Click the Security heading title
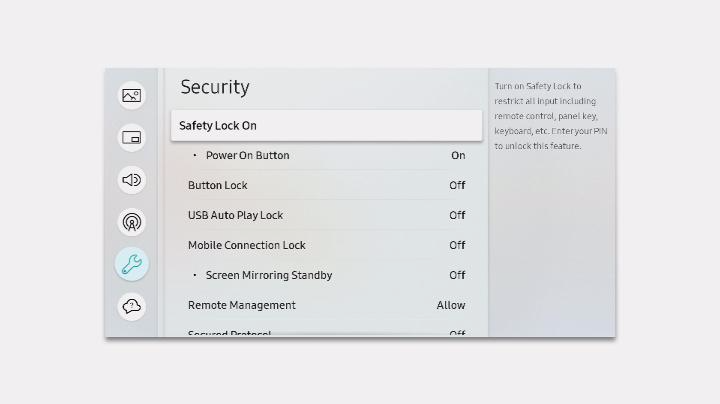This screenshot has height=404, width=720. click(x=215, y=87)
